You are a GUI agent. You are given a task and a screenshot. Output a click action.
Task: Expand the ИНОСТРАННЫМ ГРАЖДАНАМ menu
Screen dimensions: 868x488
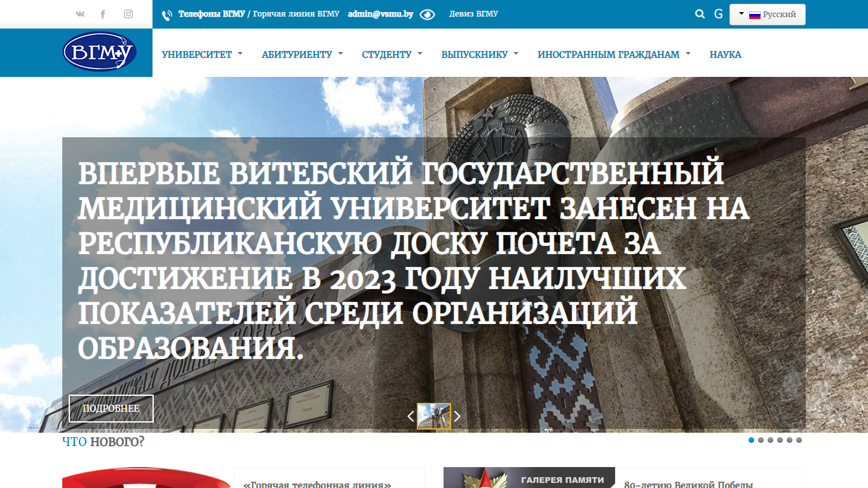click(x=614, y=55)
